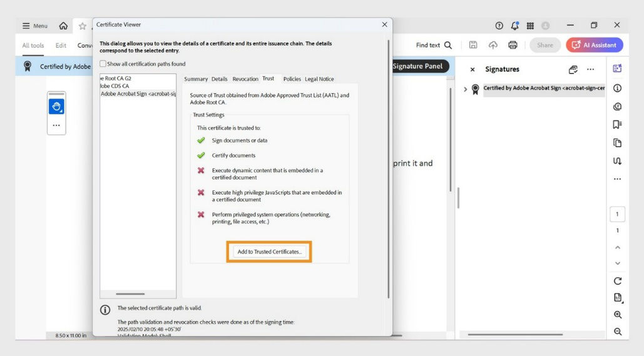The width and height of the screenshot is (644, 356).
Task: Open the AI Assistant button
Action: (x=595, y=45)
